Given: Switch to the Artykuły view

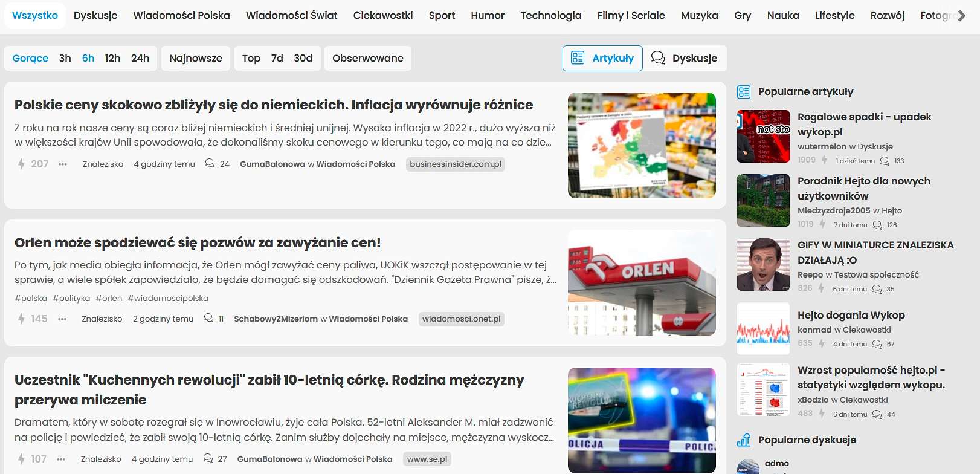Looking at the screenshot, I should click(602, 58).
